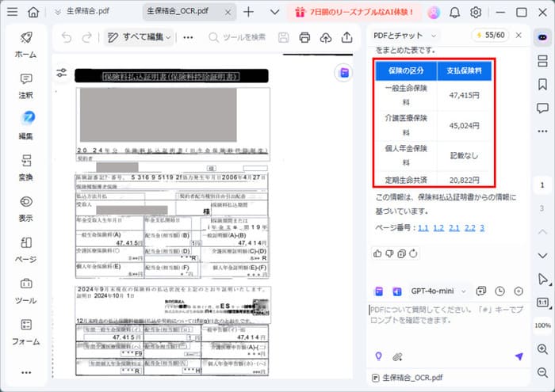Select 注釈 annotation tool in sidebar

[x=25, y=86]
